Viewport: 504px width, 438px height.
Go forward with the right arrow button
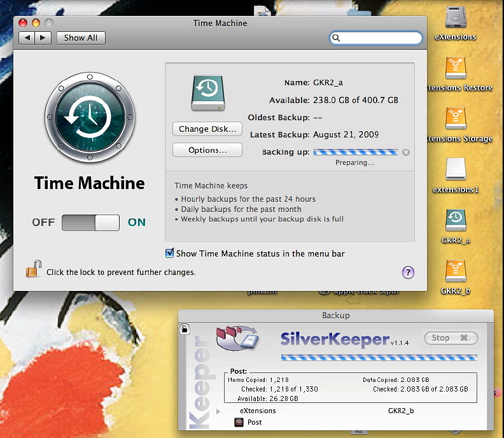tap(43, 38)
